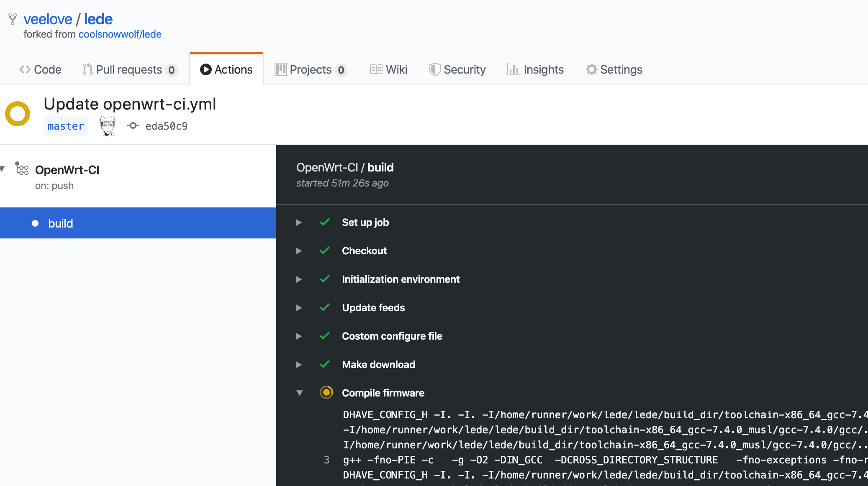The image size is (868, 486).
Task: Switch to the Settings tab
Action: [621, 69]
